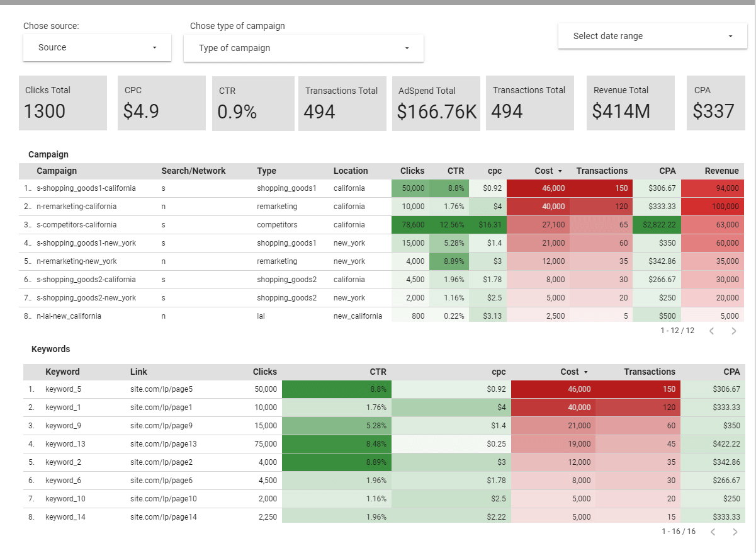756x553 pixels.
Task: Open the Type of campaign dropdown
Action: (x=303, y=48)
